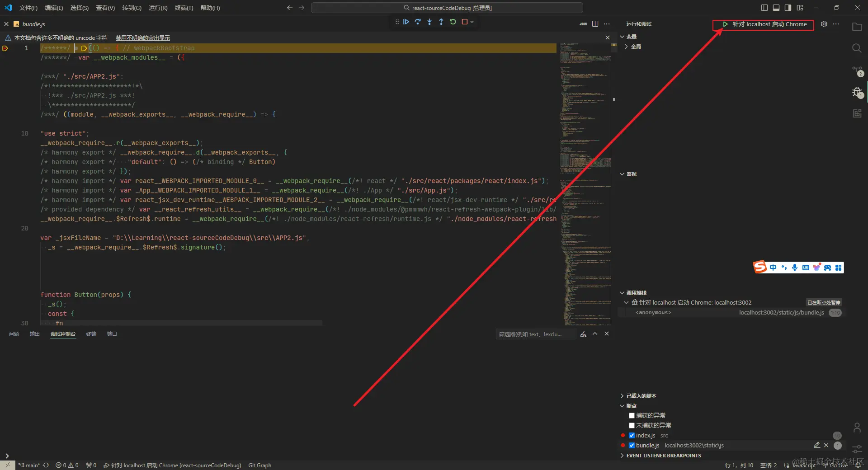Open the stop button dropdown arrow
This screenshot has width=868, height=470.
tap(472, 22)
